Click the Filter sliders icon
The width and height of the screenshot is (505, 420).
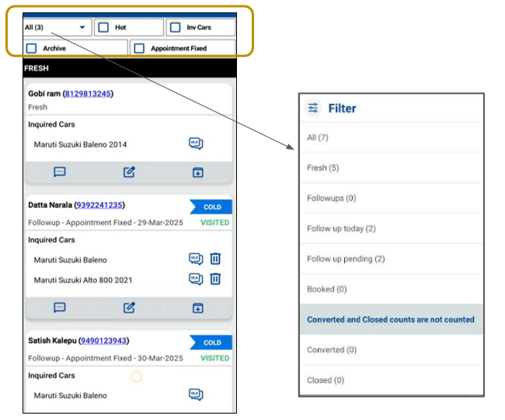pyautogui.click(x=313, y=108)
